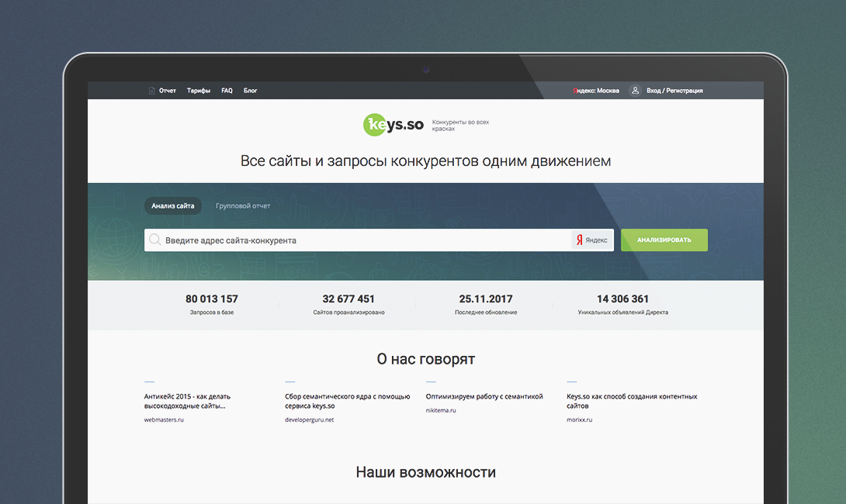Click the Наши возможности heading
Image resolution: width=846 pixels, height=504 pixels.
tap(425, 472)
